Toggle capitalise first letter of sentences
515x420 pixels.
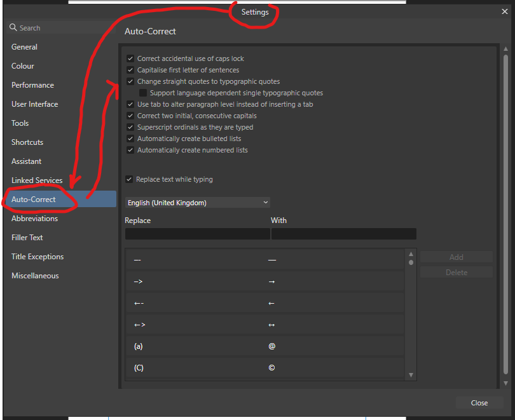click(130, 70)
